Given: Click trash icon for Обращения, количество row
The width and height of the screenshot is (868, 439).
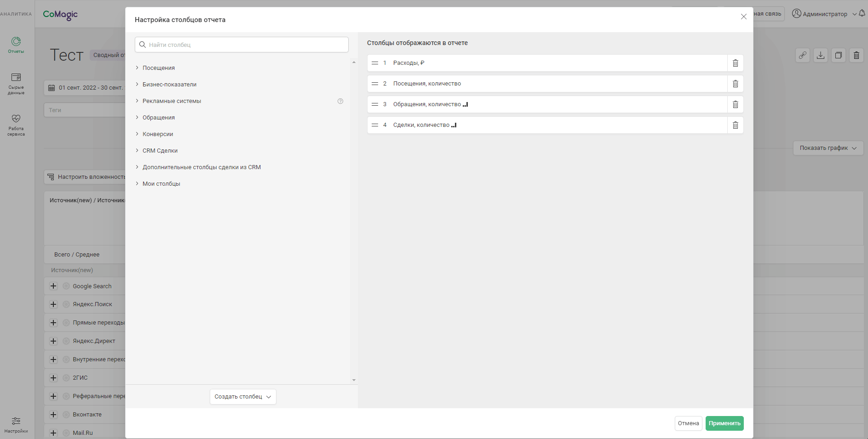Looking at the screenshot, I should tap(735, 104).
